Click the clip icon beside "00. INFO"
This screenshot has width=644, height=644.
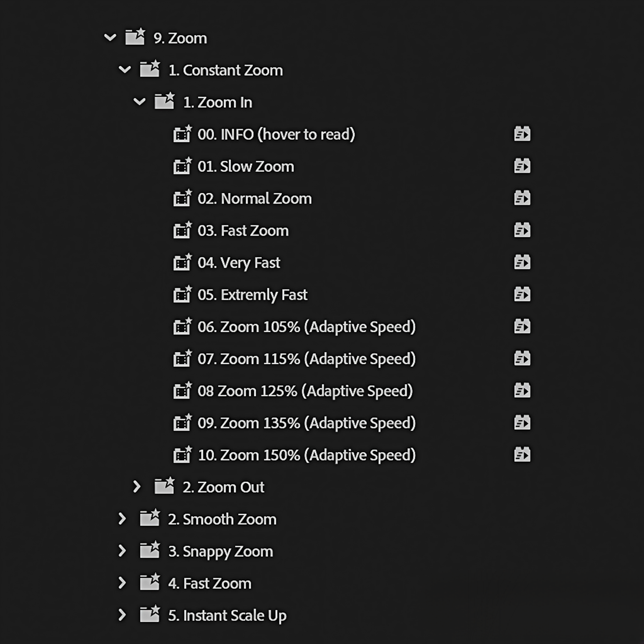click(x=182, y=134)
